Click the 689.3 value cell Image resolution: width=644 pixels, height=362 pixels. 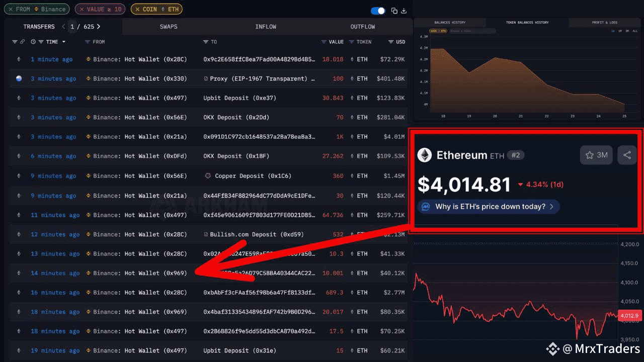point(335,293)
